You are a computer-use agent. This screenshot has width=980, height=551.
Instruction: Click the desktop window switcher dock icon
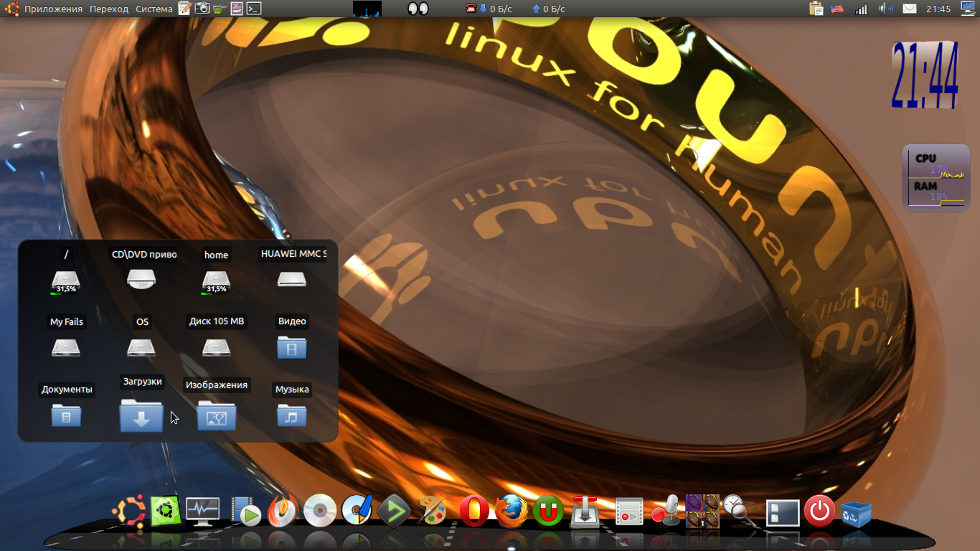coord(783,512)
